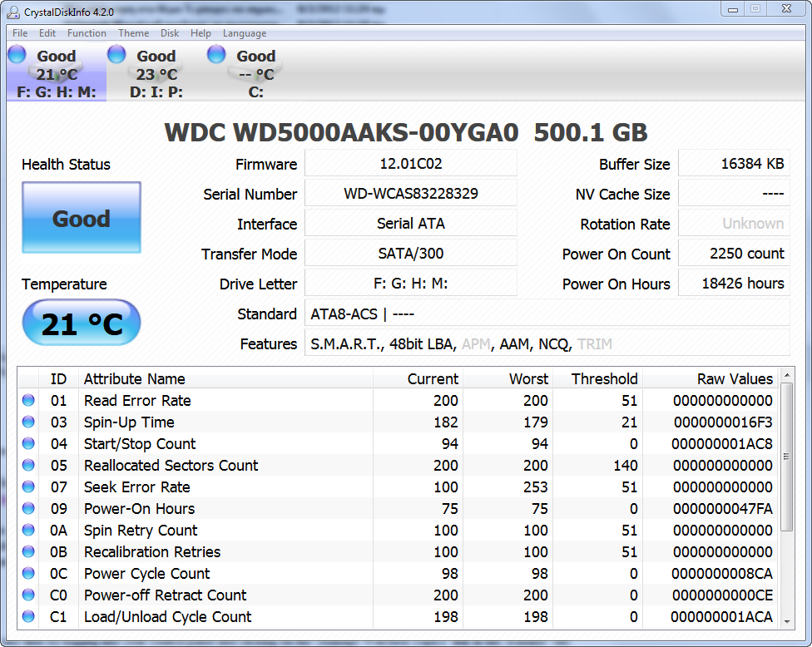
Task: Click status orb for Reallocated Sectors Count
Action: tap(28, 466)
